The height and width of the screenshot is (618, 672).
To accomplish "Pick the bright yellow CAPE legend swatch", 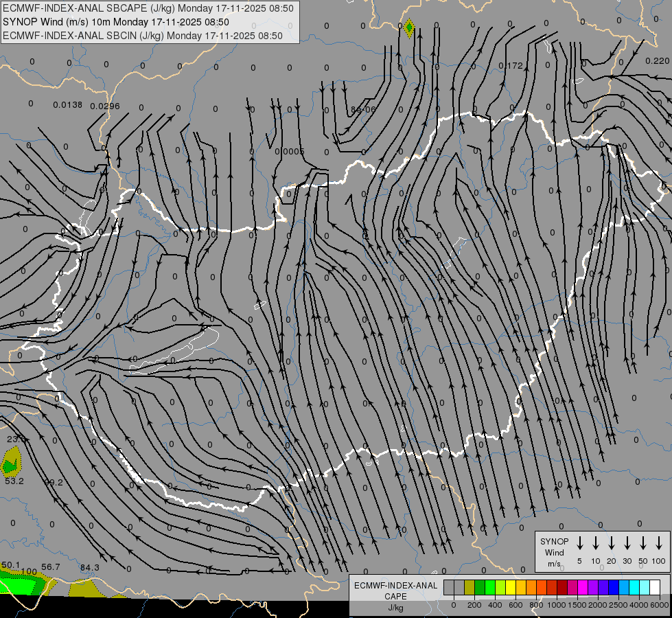I will 511,588.
